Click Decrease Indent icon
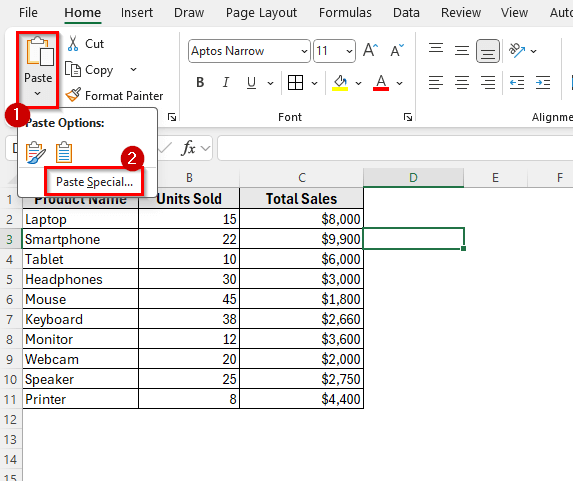This screenshot has width=573, height=481. coord(517,83)
